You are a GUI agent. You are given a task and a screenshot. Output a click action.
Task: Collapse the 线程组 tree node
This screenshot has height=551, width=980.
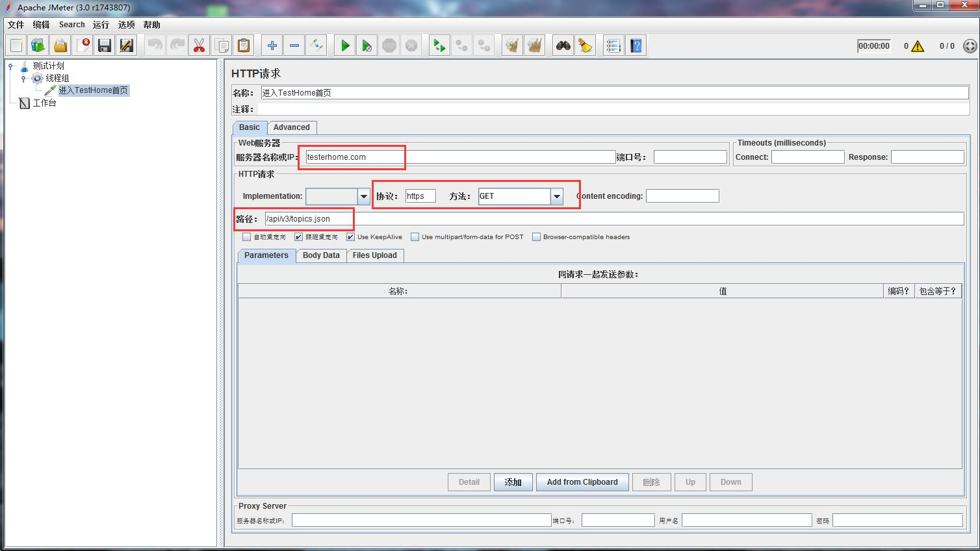pos(24,78)
